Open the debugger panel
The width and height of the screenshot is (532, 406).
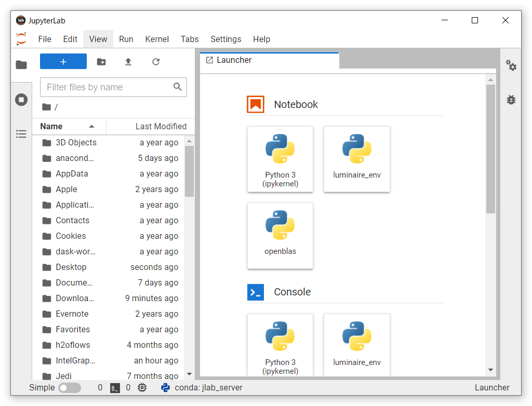(511, 99)
